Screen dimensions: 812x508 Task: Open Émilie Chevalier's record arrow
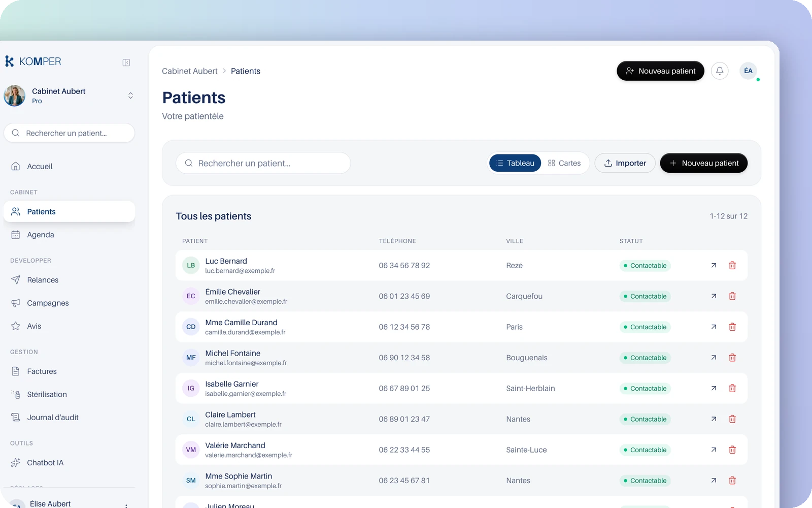coord(714,296)
